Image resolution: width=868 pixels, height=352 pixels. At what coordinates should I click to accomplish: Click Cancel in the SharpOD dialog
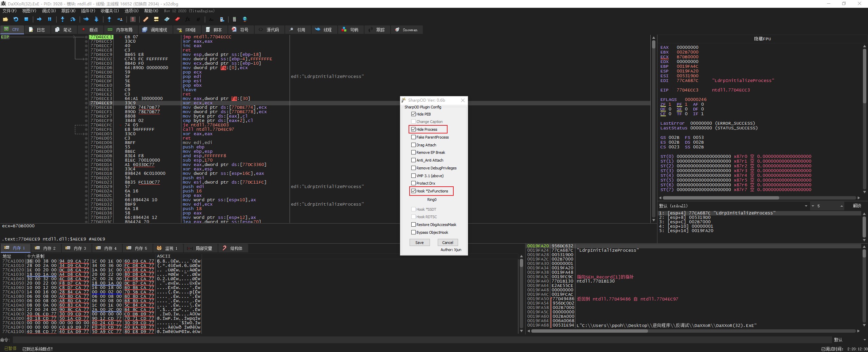[448, 243]
